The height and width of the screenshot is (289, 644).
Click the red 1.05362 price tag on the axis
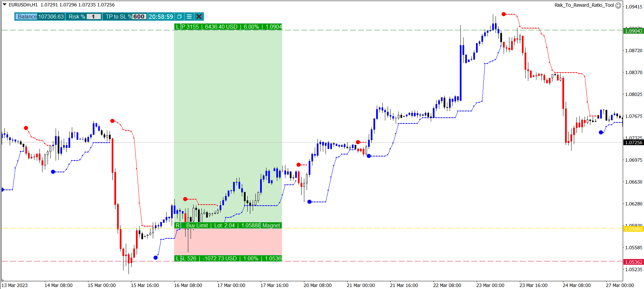[634, 262]
